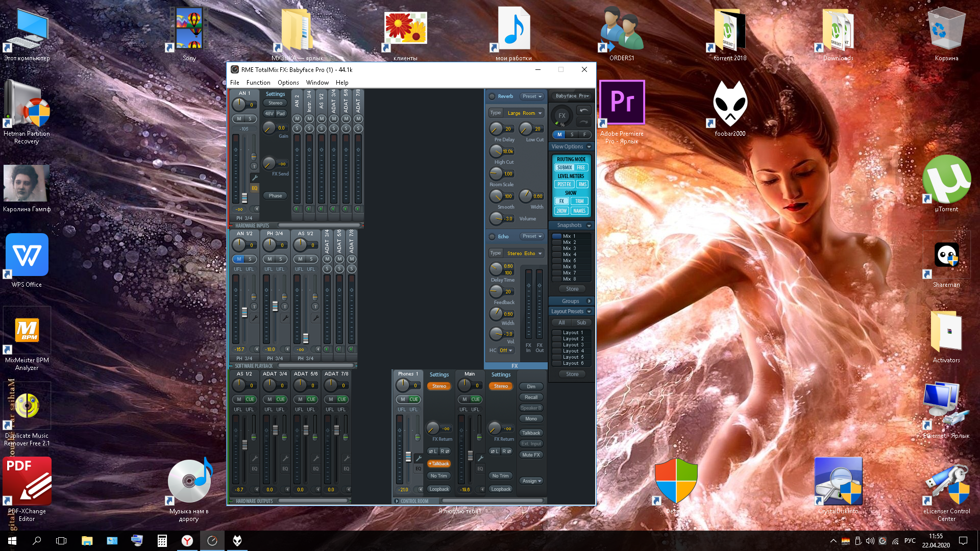980x551 pixels.
Task: Click the Mute FX button
Action: (x=531, y=455)
